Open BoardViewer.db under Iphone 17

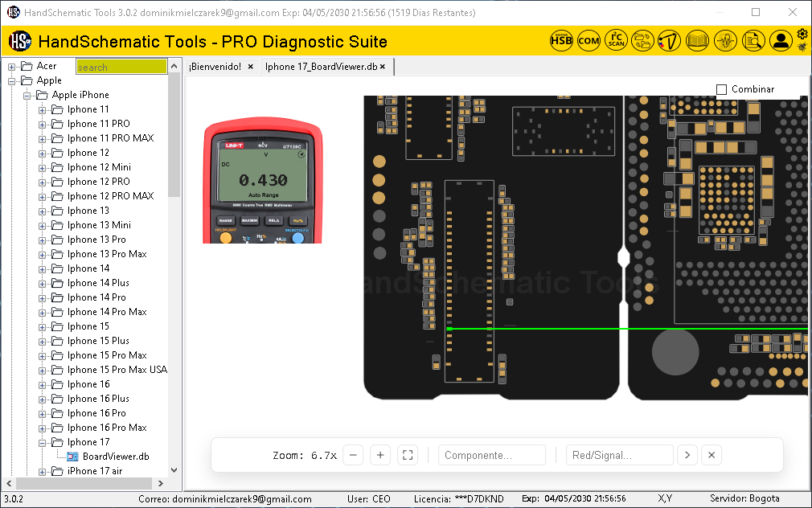(x=116, y=457)
